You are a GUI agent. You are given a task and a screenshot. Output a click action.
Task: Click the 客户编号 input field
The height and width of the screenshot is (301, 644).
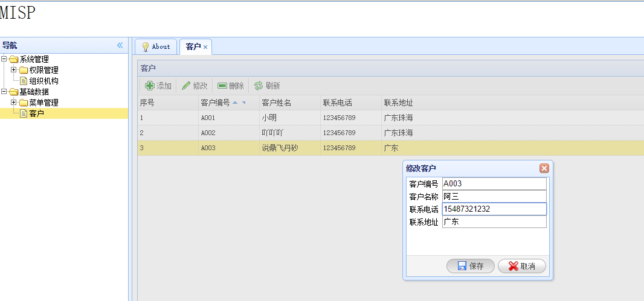[495, 184]
